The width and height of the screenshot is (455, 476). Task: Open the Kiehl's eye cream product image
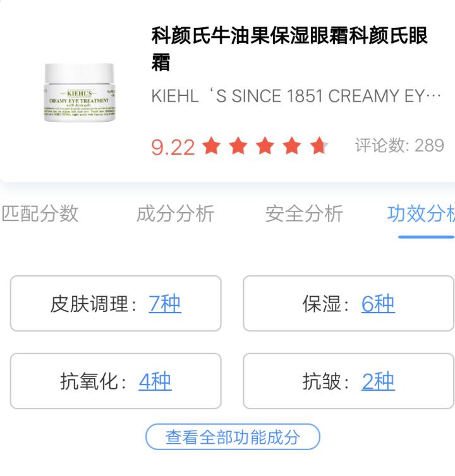pos(80,92)
